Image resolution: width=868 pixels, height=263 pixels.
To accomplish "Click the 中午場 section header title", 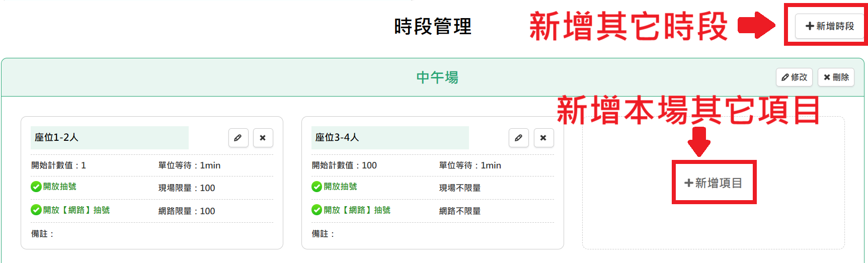I will click(437, 77).
